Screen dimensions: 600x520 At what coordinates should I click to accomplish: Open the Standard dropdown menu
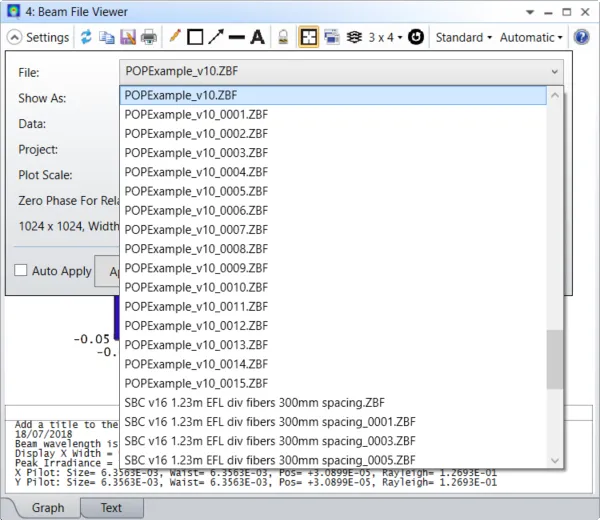463,37
